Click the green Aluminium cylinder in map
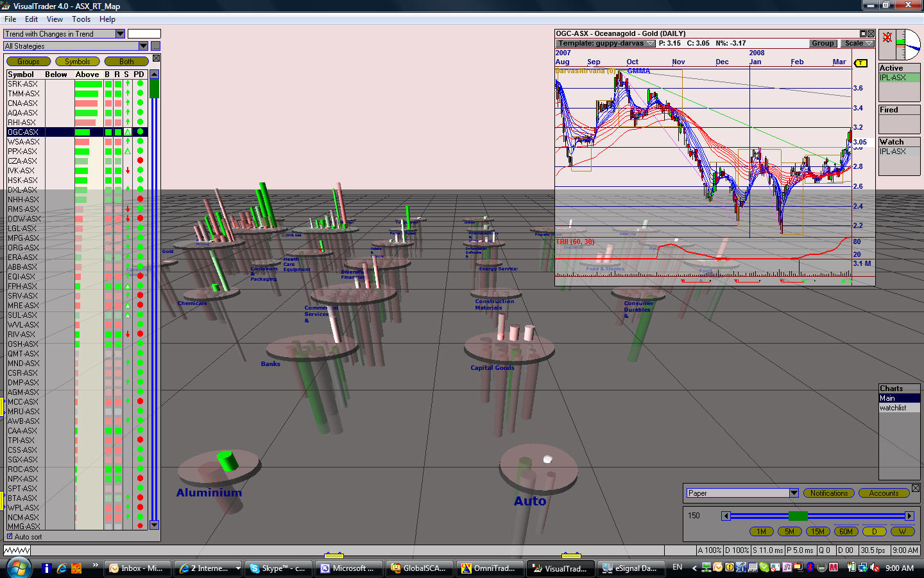The width and height of the screenshot is (924, 578). click(227, 460)
